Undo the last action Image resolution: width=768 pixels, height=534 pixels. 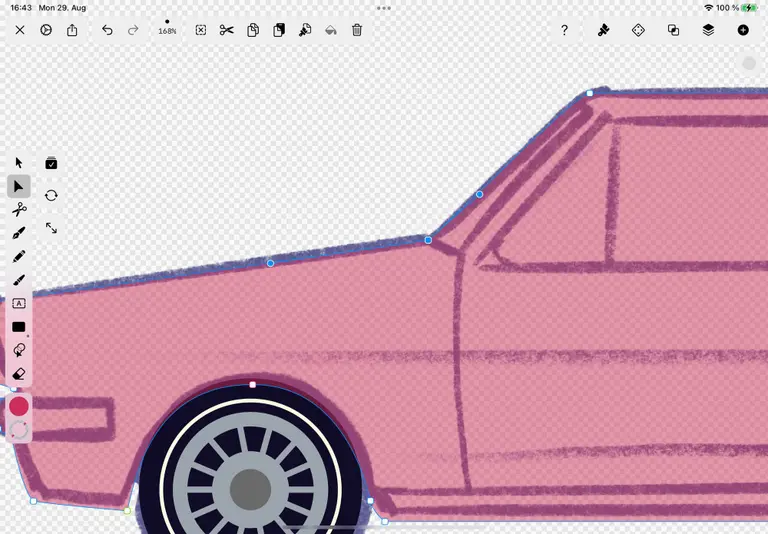pos(107,30)
